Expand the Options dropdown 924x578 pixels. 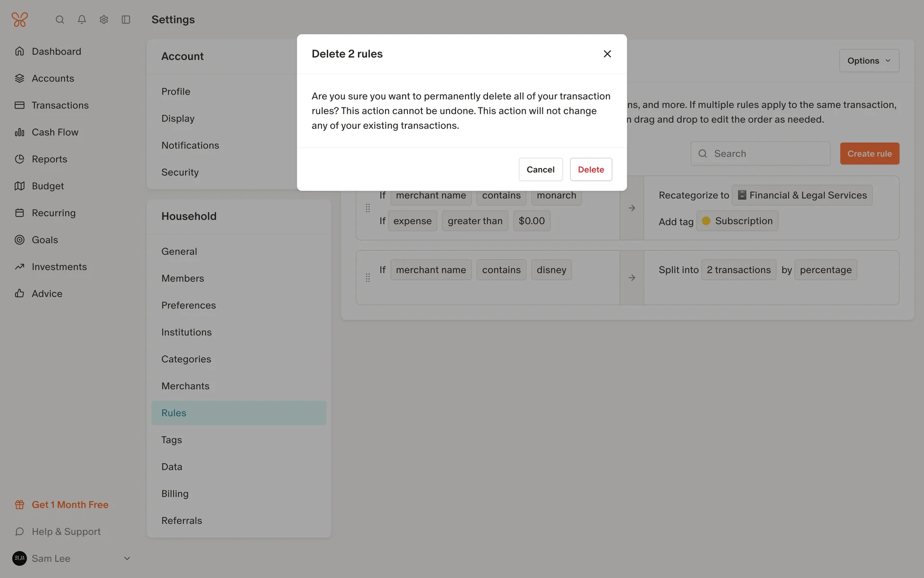pyautogui.click(x=869, y=61)
